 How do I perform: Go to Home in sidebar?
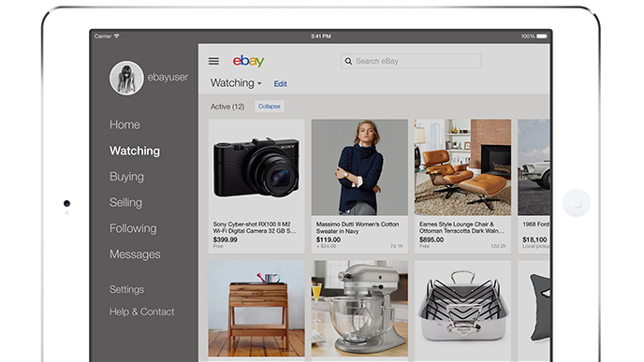(124, 124)
